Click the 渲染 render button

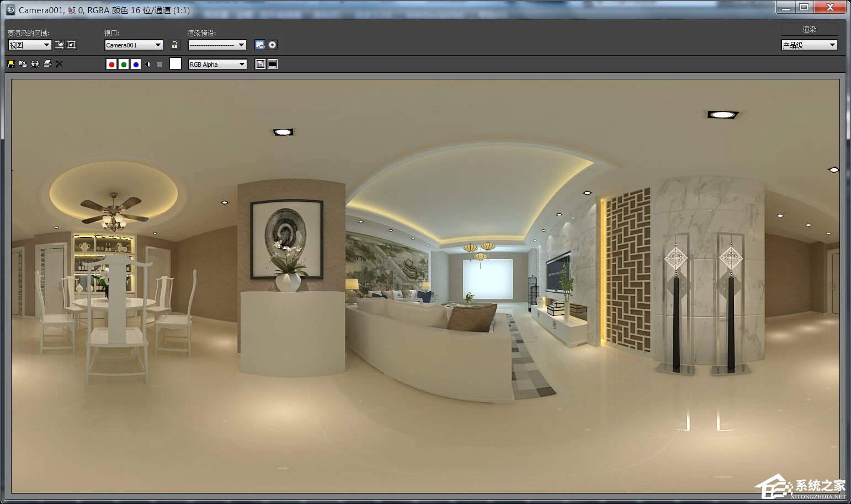(809, 29)
